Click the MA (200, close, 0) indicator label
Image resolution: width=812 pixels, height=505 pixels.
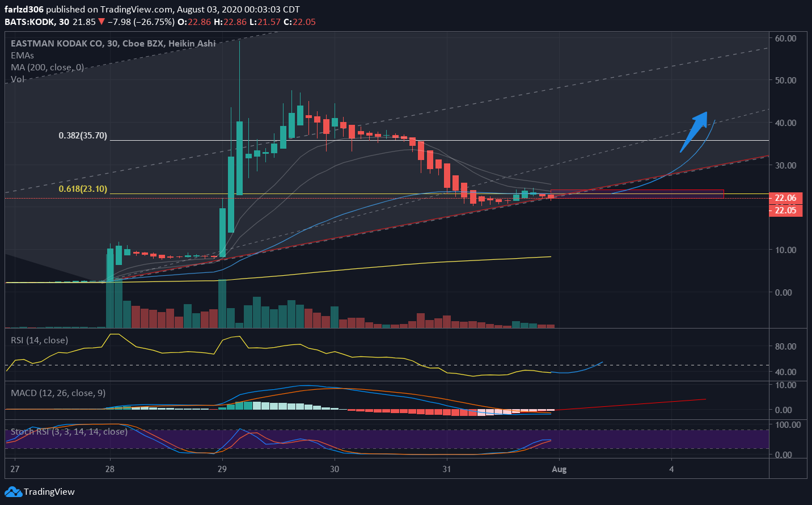tap(47, 67)
